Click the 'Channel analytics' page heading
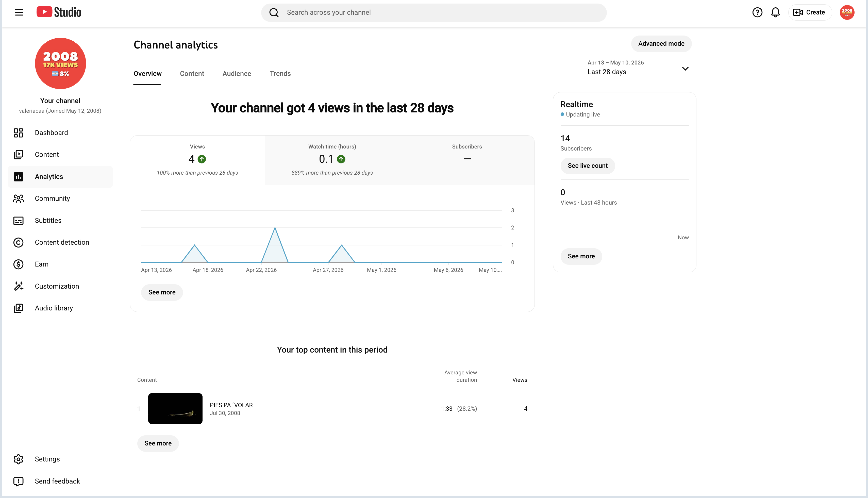 coord(175,45)
